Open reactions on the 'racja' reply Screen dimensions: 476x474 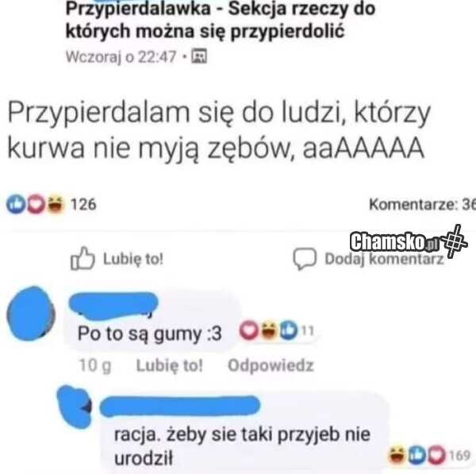(429, 455)
